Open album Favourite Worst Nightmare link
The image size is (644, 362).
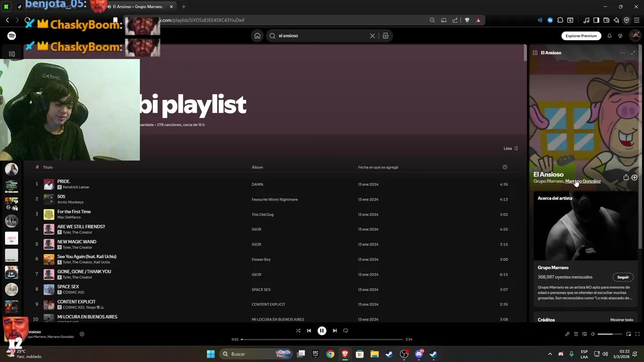(x=275, y=200)
